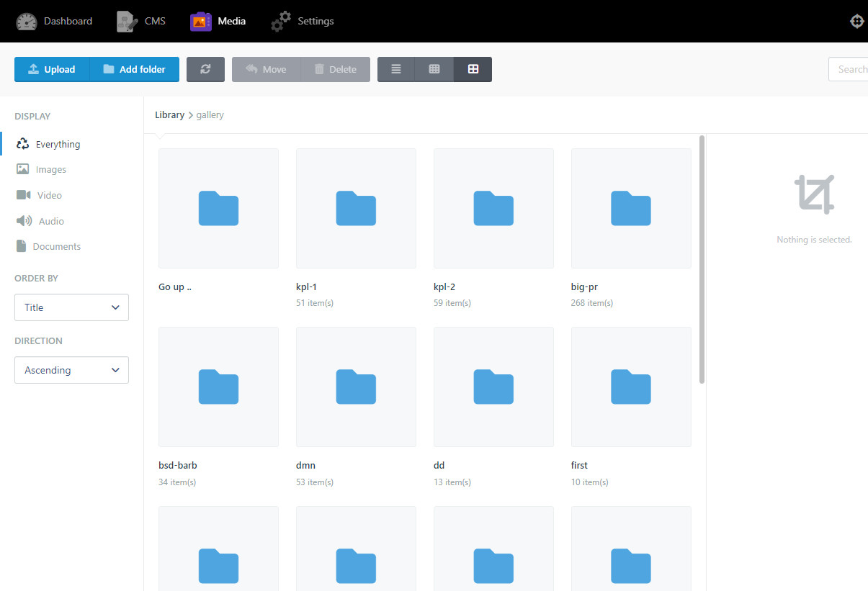This screenshot has width=868, height=591.
Task: Click the bsd-barb folder name
Action: (x=178, y=465)
